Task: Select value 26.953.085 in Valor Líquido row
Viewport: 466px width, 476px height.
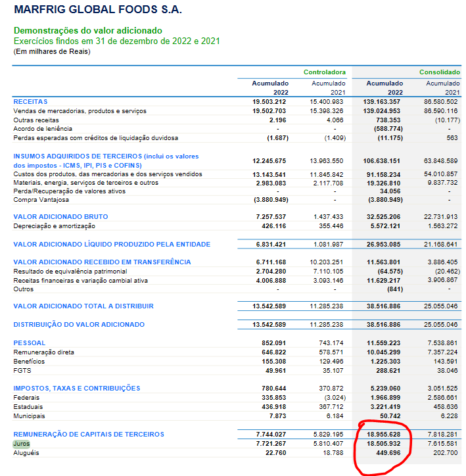Action: tap(383, 245)
